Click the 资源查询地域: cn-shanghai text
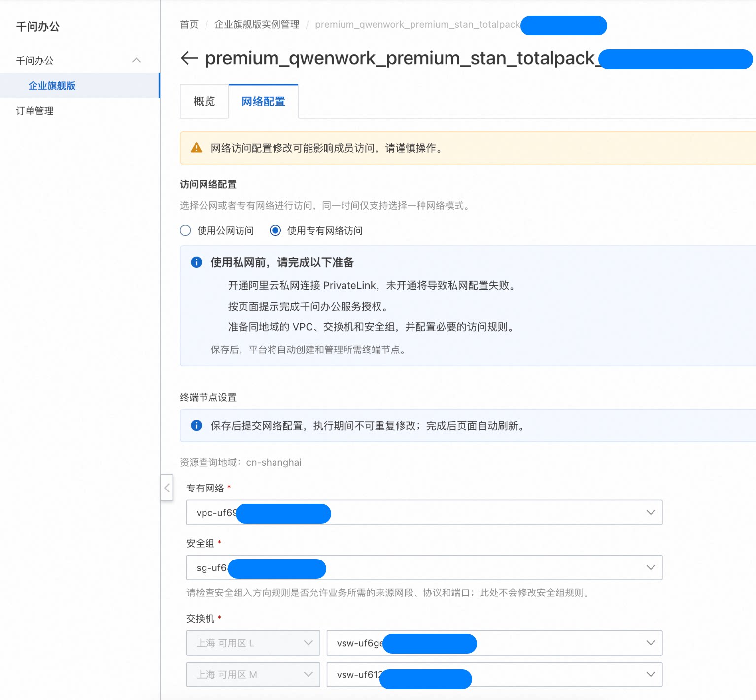756x700 pixels. point(241,462)
